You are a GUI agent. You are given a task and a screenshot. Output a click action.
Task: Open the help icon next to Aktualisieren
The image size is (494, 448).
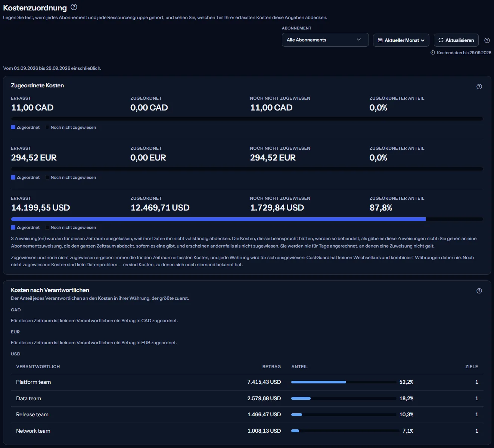tap(487, 40)
